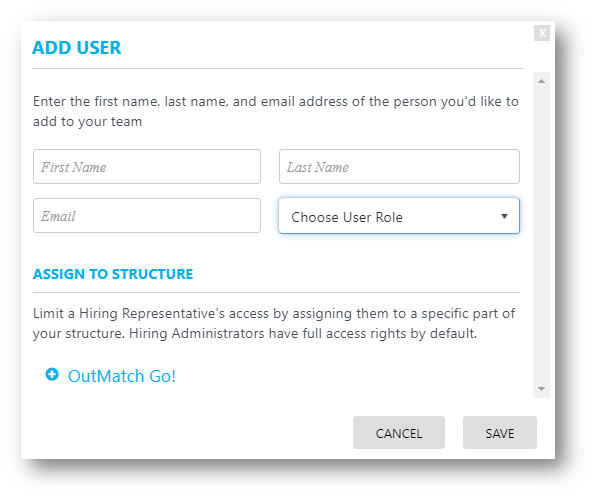The width and height of the screenshot is (597, 501).
Task: Click the instruction text about entering names
Action: click(x=276, y=112)
